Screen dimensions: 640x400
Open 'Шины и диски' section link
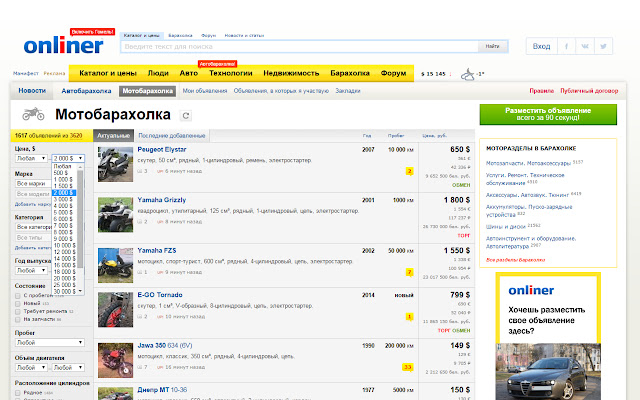pos(506,227)
